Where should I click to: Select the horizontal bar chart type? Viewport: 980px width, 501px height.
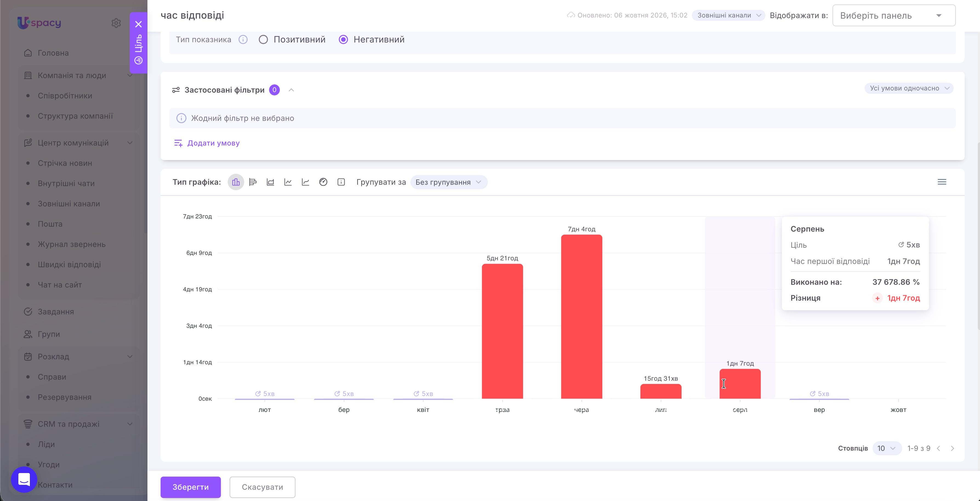(x=253, y=182)
